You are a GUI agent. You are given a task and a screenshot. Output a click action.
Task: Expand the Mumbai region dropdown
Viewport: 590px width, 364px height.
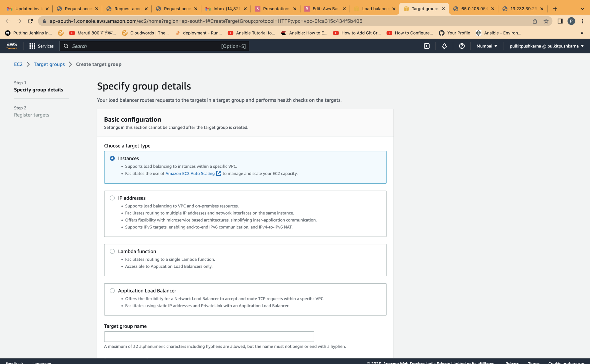[487, 46]
